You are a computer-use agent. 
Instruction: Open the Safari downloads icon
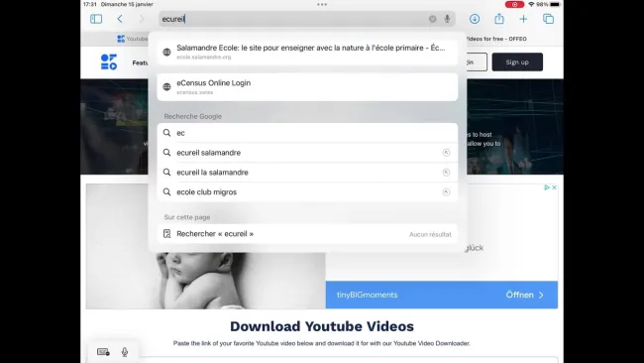475,19
